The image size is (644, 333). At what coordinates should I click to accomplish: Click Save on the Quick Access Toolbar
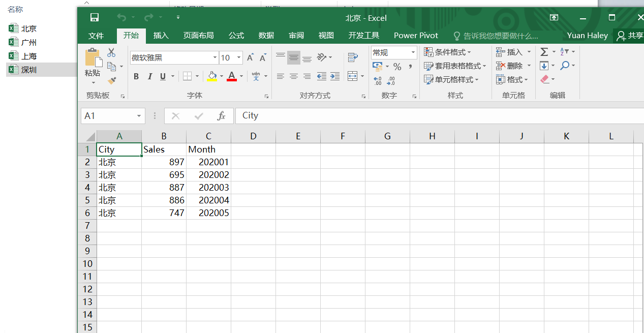(x=95, y=17)
